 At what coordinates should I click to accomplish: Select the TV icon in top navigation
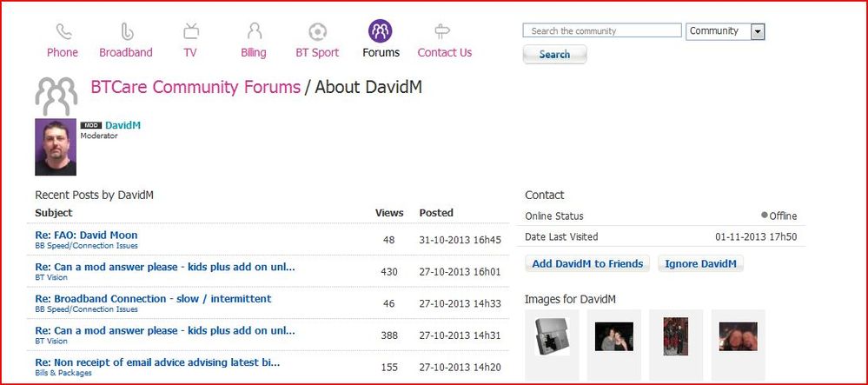[191, 31]
